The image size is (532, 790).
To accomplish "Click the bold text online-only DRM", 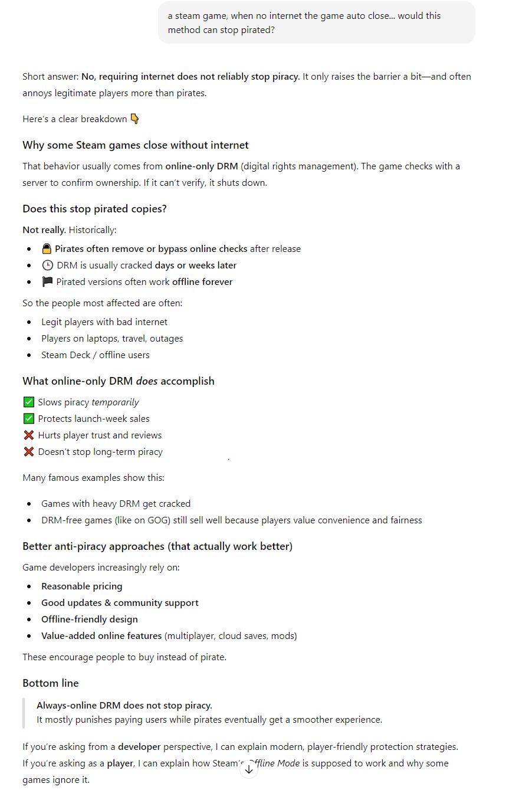I will coord(202,166).
